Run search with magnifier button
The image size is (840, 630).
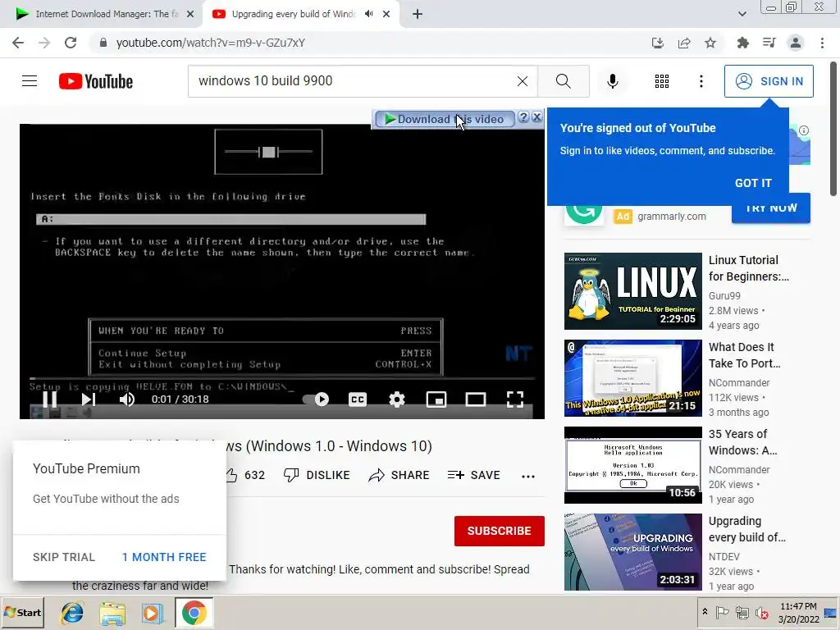tap(563, 81)
